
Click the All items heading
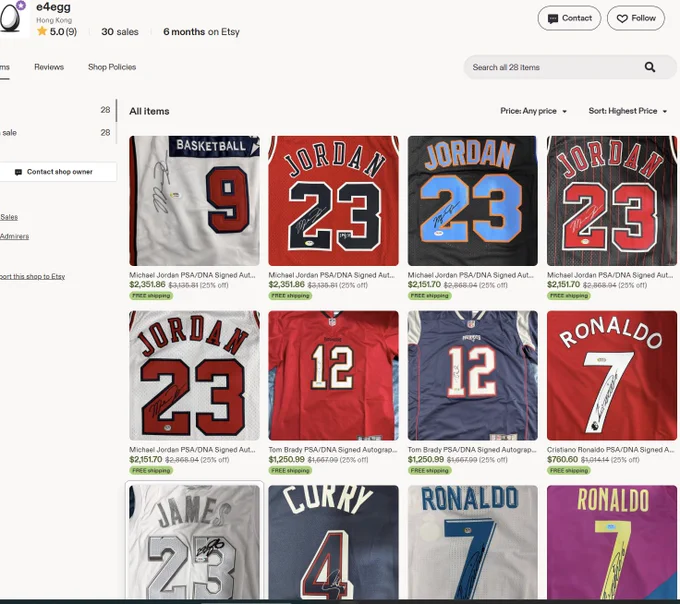click(x=149, y=111)
